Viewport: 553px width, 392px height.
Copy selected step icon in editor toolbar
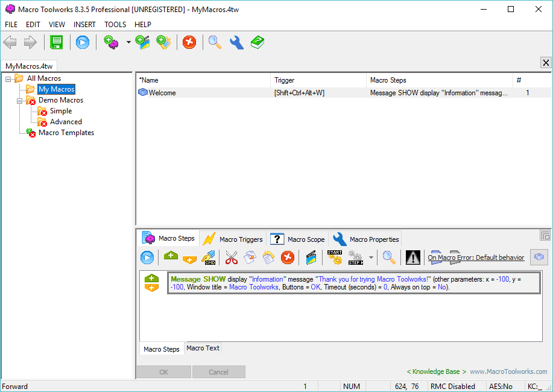click(x=250, y=258)
